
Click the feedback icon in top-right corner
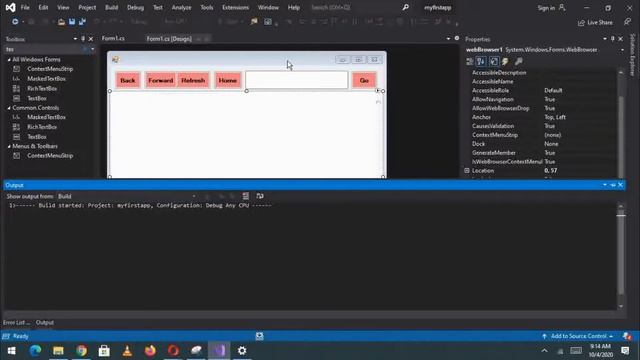coord(627,22)
